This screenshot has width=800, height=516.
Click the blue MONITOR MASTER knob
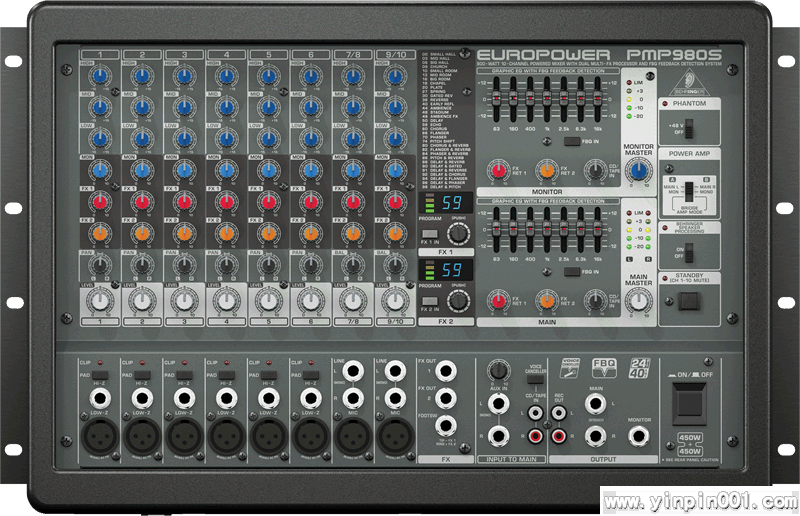click(637, 171)
